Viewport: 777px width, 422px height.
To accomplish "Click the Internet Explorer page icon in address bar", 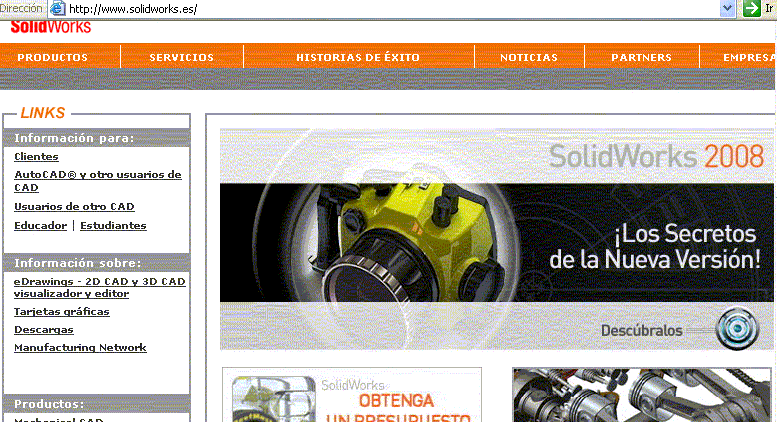I will [x=57, y=8].
